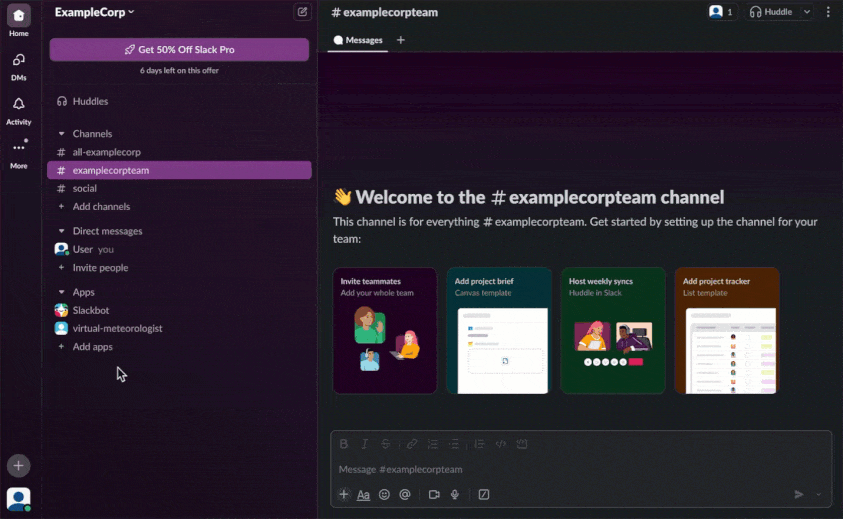Insert a bulleted list in composer
Image resolution: width=843 pixels, height=519 pixels.
point(454,444)
